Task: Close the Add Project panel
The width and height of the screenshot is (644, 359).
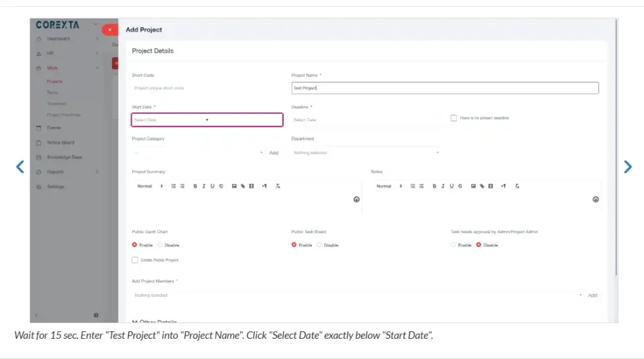Action: click(109, 30)
